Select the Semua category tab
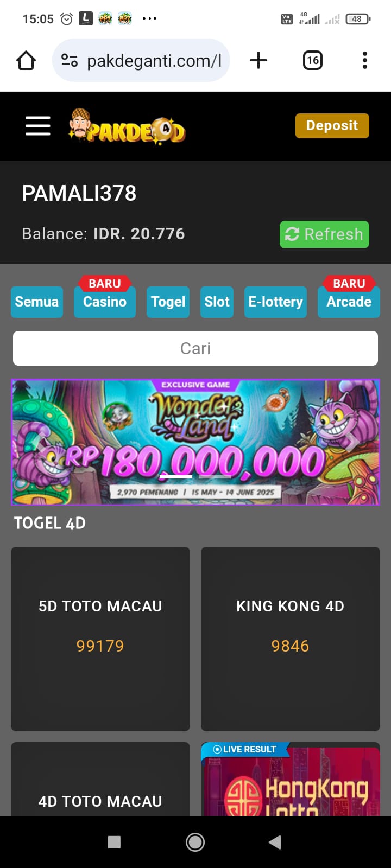The height and width of the screenshot is (868, 391). [37, 302]
